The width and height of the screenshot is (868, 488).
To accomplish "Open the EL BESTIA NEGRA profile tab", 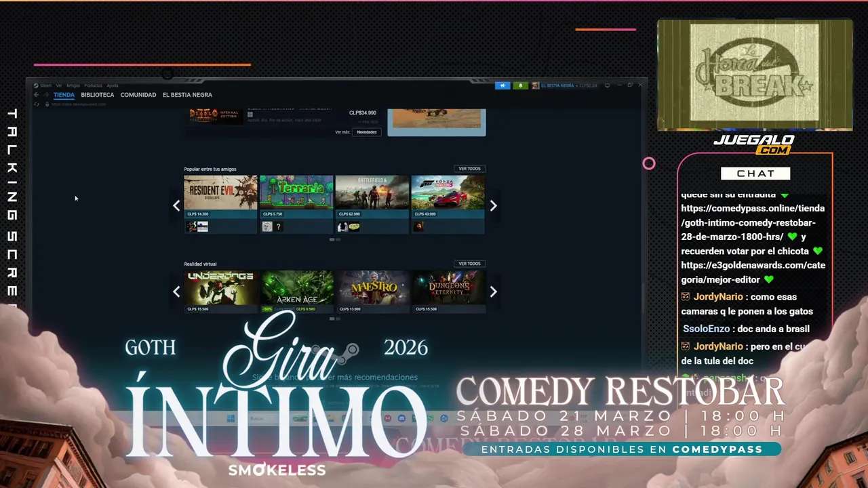I will tap(187, 95).
